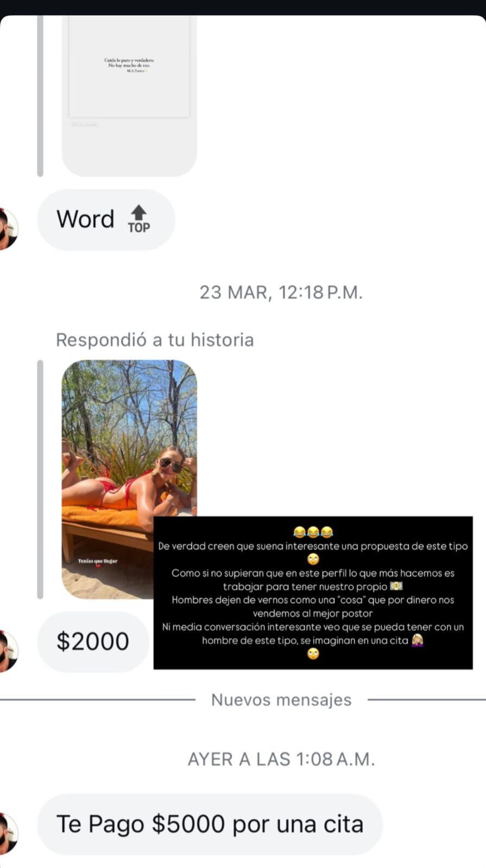Click the black caption box starting 'De verdad creen'
Screen dimensions: 486x868
coord(313,592)
